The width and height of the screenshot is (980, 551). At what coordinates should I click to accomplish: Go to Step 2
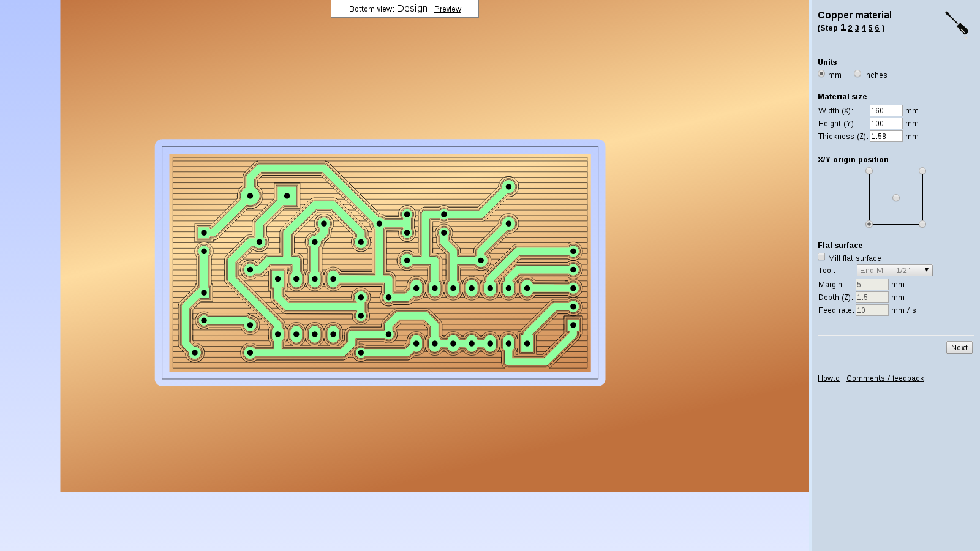pyautogui.click(x=850, y=28)
